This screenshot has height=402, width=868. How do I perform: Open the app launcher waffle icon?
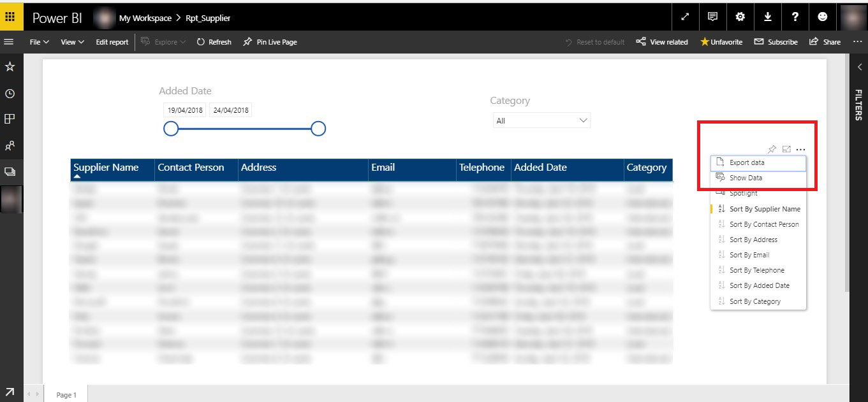pos(10,17)
